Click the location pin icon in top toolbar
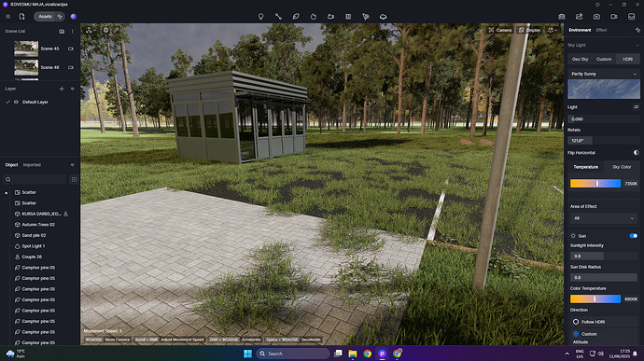The width and height of the screenshot is (644, 361). pyautogui.click(x=260, y=17)
